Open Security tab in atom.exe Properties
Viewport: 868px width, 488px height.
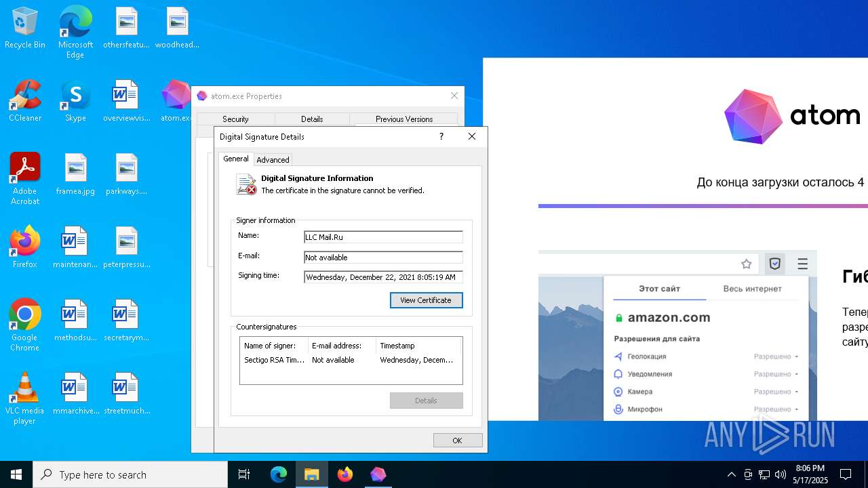coord(235,119)
